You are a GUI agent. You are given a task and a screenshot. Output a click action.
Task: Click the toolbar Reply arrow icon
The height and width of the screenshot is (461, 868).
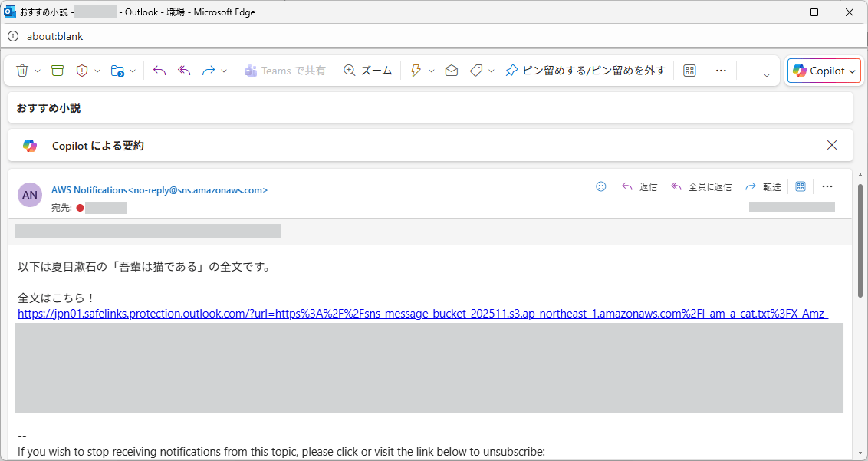(x=159, y=71)
